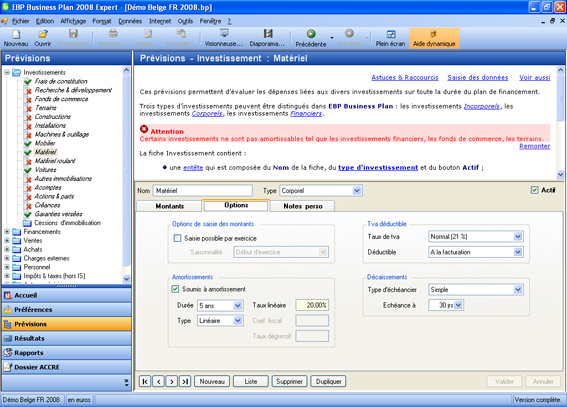Open the Accueil navigation panel
This screenshot has width=567, height=407.
click(x=67, y=295)
